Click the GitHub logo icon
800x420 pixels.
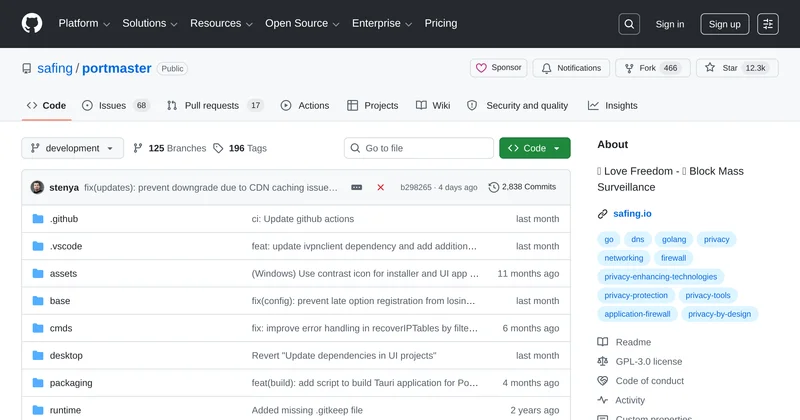32,24
